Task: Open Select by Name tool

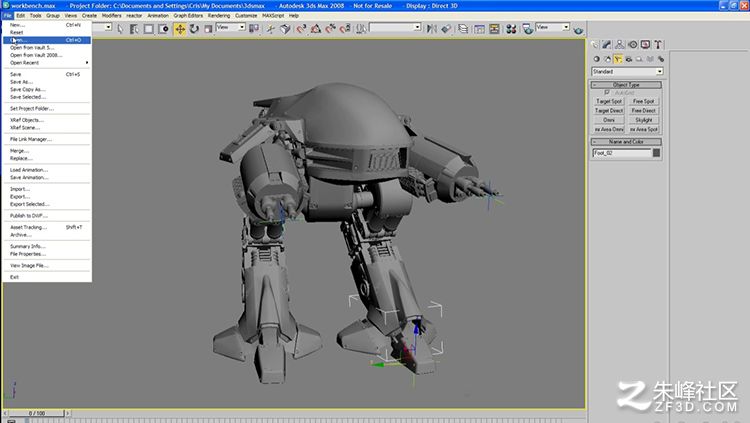Action: pos(134,29)
